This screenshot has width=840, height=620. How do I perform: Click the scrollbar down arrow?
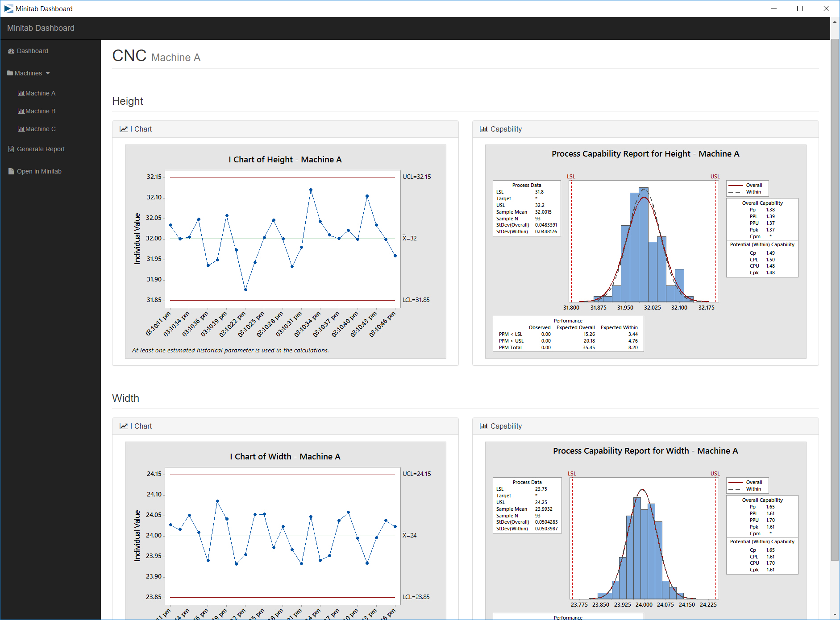pyautogui.click(x=835, y=615)
